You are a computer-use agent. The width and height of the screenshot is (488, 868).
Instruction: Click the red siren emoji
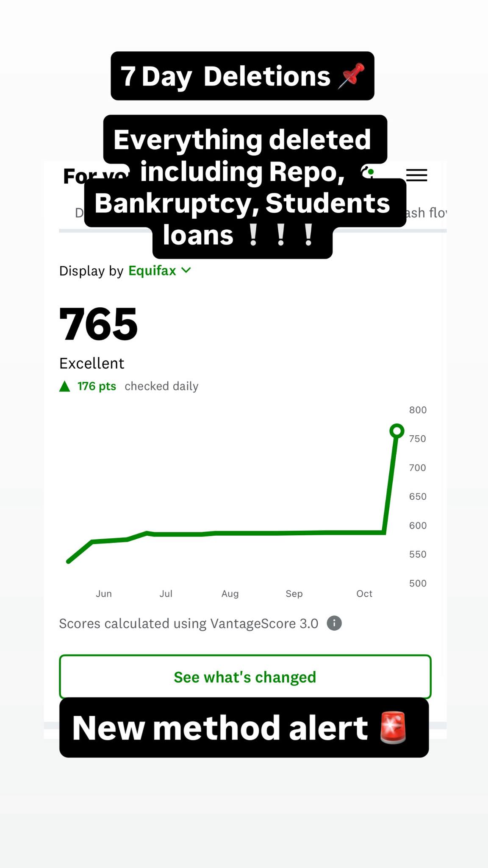393,728
